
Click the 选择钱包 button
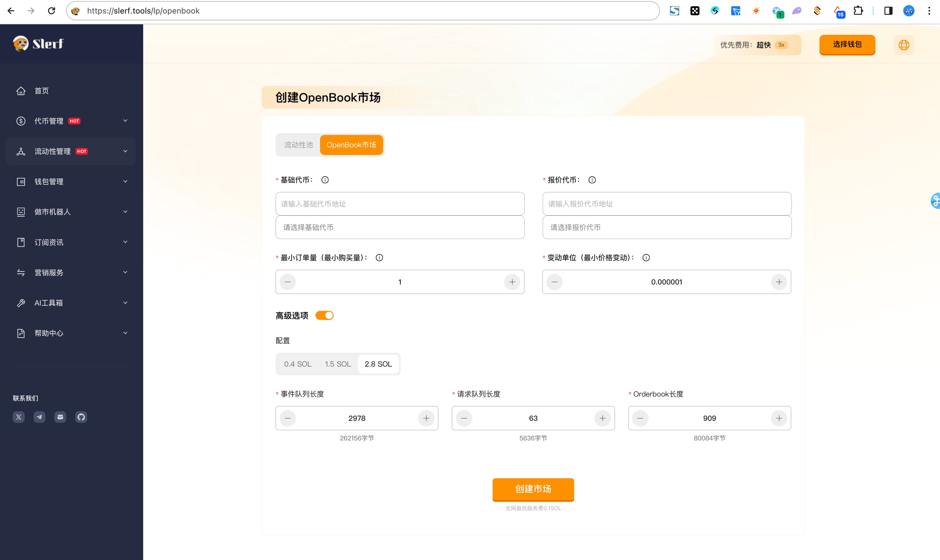coord(847,44)
